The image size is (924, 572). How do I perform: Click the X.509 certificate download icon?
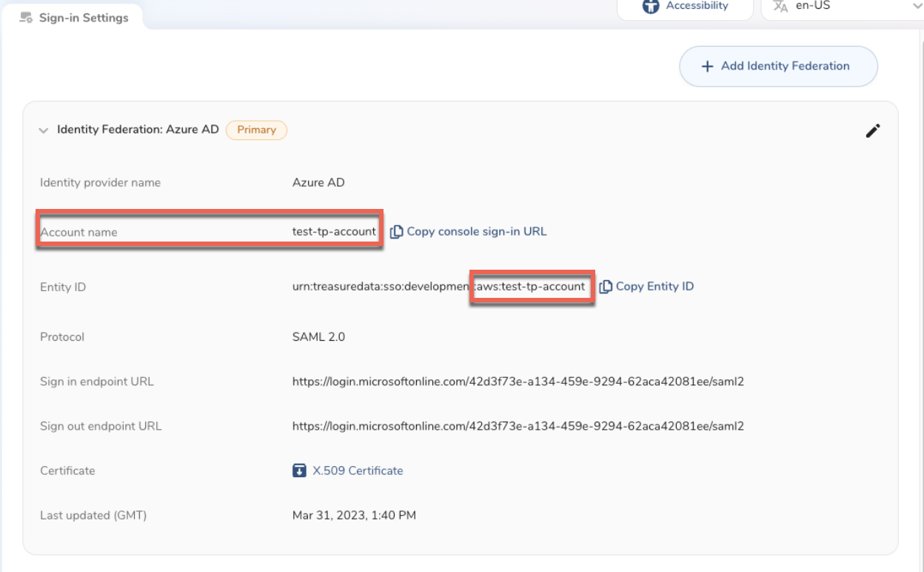(x=299, y=470)
